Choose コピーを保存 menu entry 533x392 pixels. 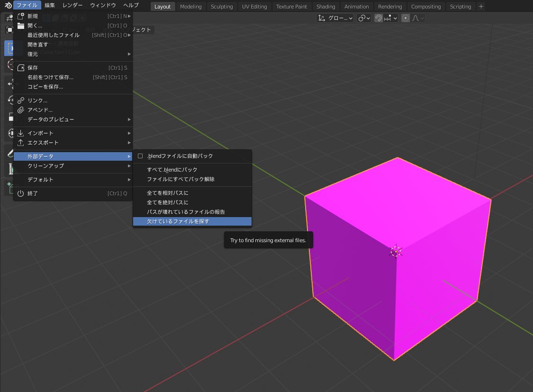73,87
